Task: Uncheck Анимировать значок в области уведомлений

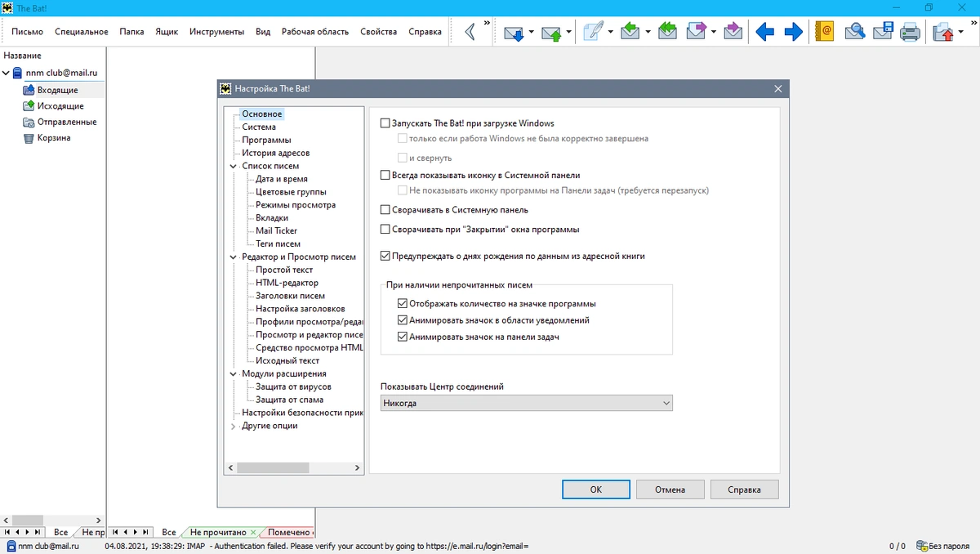Action: (402, 320)
